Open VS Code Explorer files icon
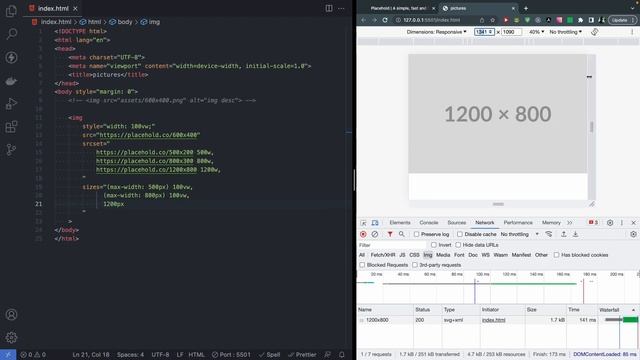Image resolution: width=640 pixels, height=360 pixels. coord(11,11)
